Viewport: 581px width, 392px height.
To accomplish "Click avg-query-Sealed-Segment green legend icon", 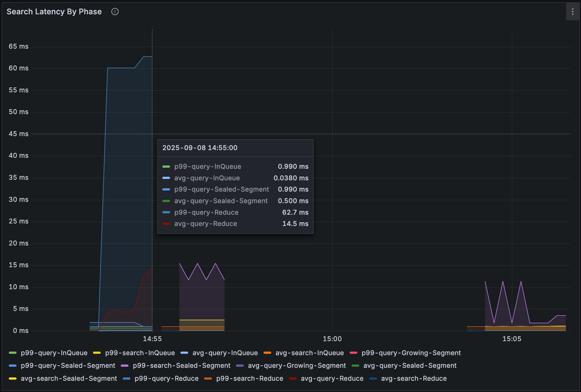I will [355, 366].
